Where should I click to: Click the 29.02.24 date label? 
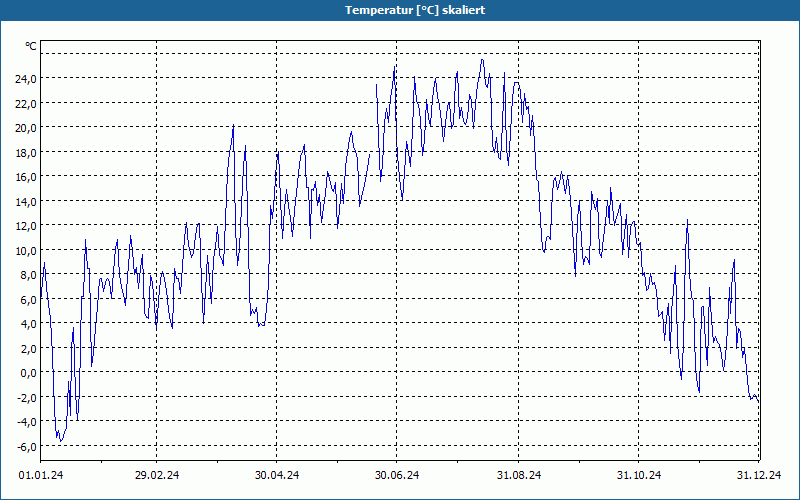coord(157,475)
